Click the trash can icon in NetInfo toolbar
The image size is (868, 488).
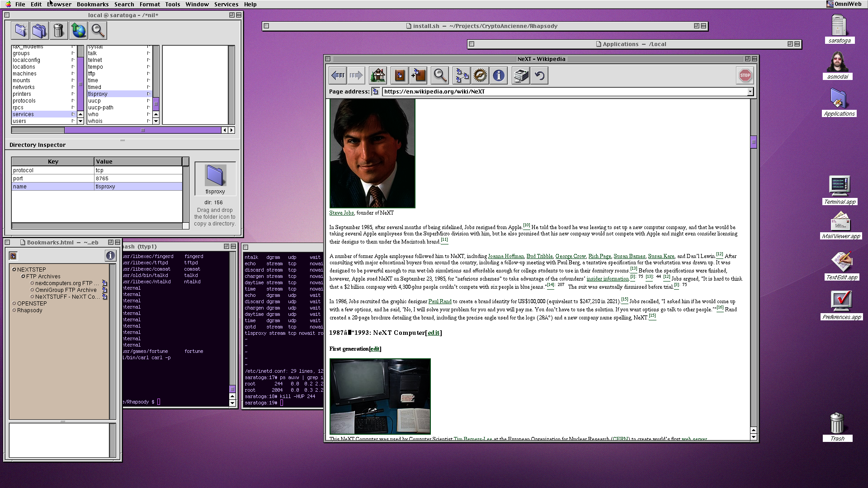pyautogui.click(x=58, y=30)
